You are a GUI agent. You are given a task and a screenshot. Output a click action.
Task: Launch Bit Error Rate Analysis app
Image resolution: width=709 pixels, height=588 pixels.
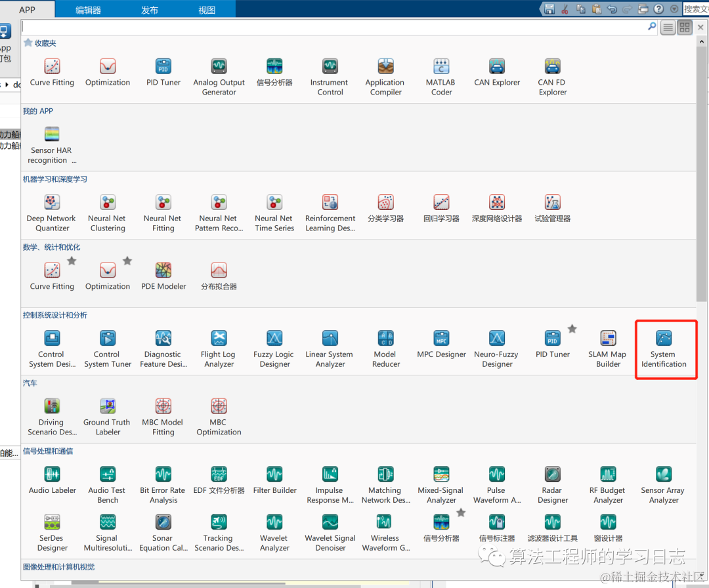163,485
